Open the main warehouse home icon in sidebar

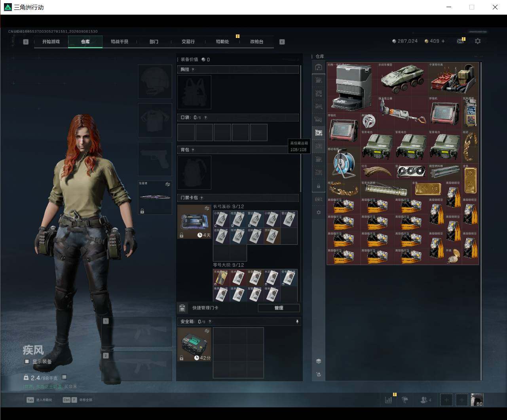click(319, 67)
